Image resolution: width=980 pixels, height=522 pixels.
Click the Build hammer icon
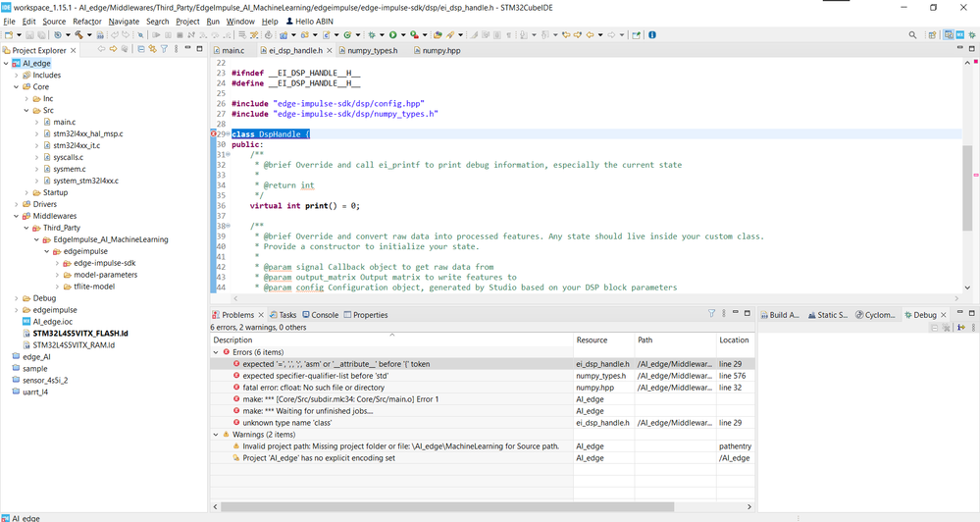coord(78,35)
